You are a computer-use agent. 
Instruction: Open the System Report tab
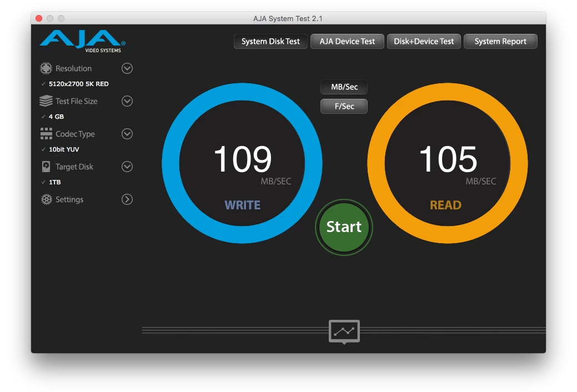(x=500, y=42)
